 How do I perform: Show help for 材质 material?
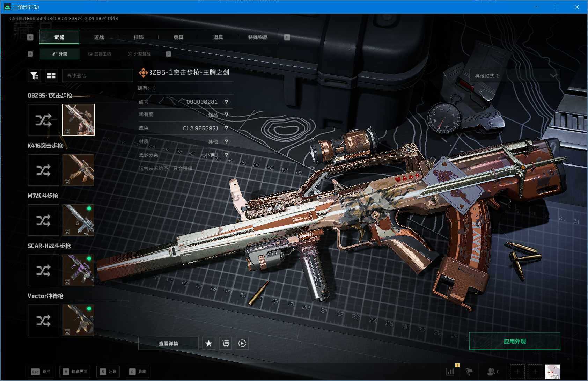226,141
